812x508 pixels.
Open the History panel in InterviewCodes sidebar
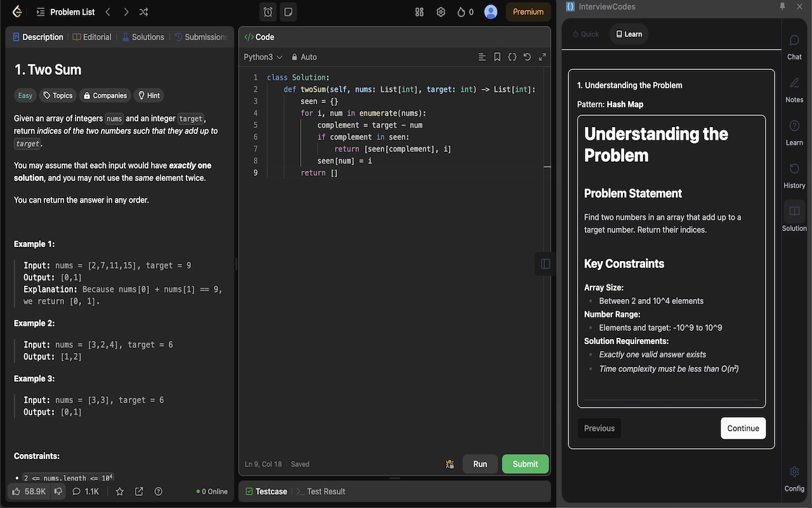click(x=794, y=174)
